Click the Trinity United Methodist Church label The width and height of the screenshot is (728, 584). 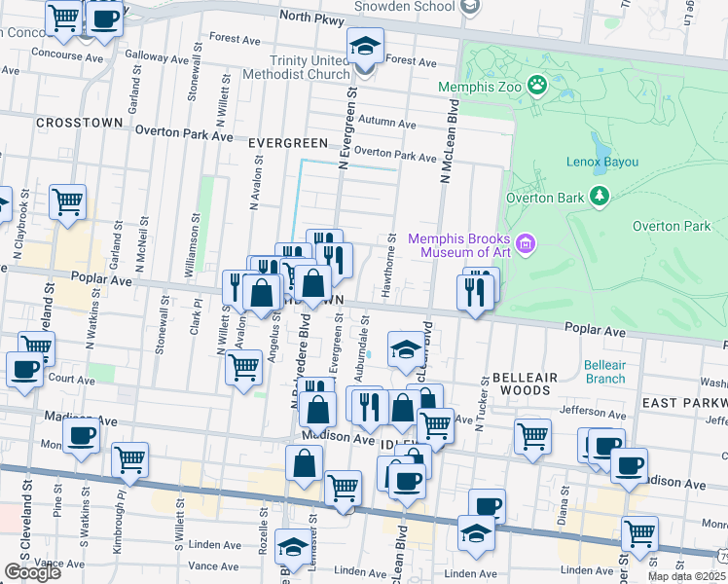(x=296, y=67)
